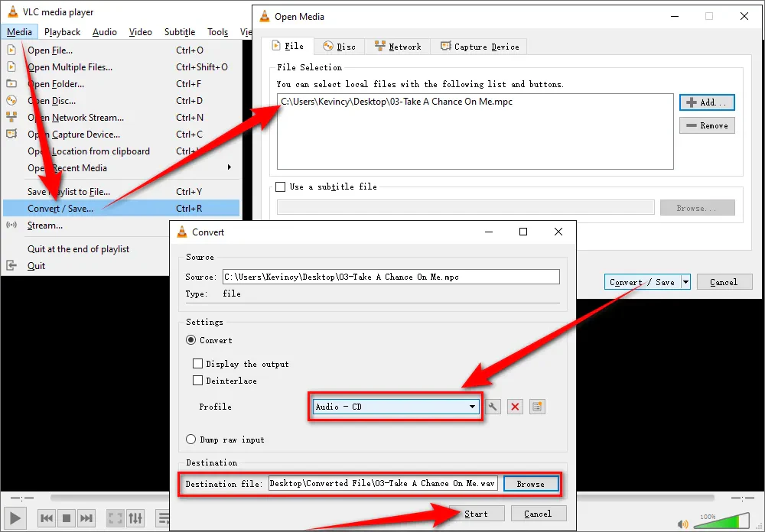Enable Deinterlace checkbox

197,381
